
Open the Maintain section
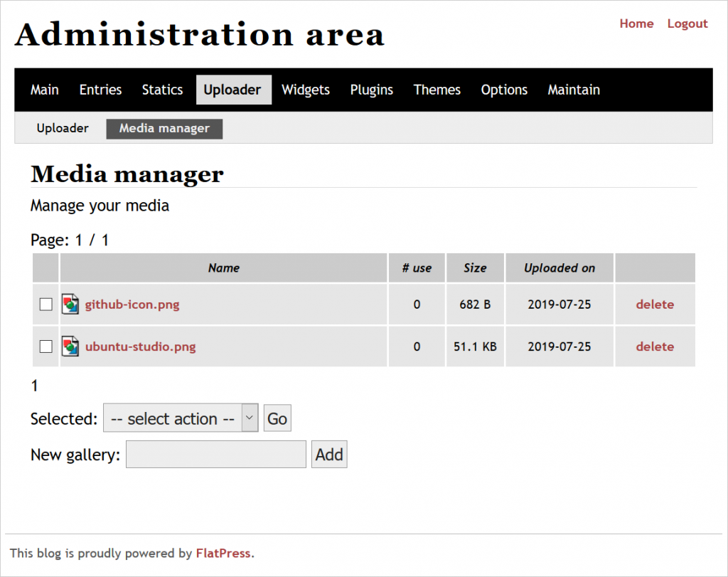[x=573, y=90]
